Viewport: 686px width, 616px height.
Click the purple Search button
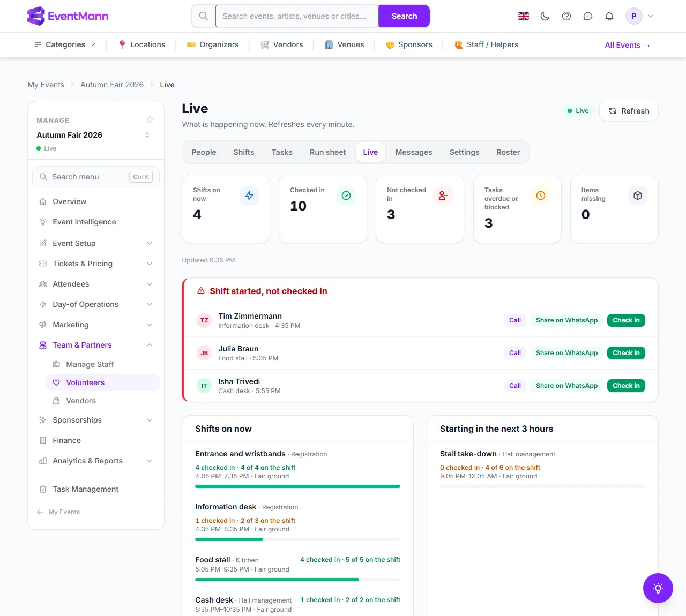click(404, 16)
